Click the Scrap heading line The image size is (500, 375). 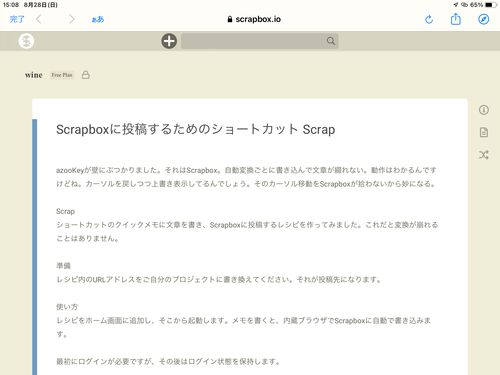point(65,211)
